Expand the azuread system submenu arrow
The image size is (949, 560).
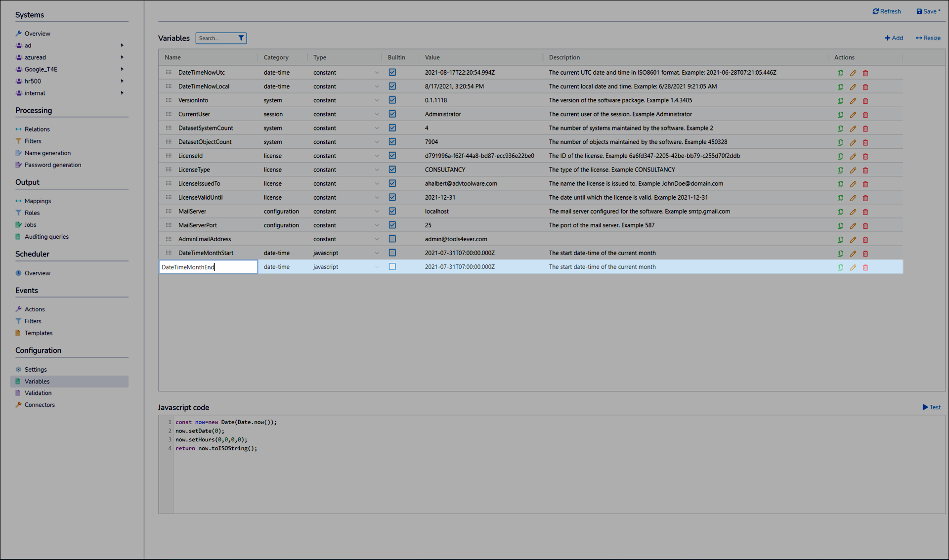tap(122, 57)
